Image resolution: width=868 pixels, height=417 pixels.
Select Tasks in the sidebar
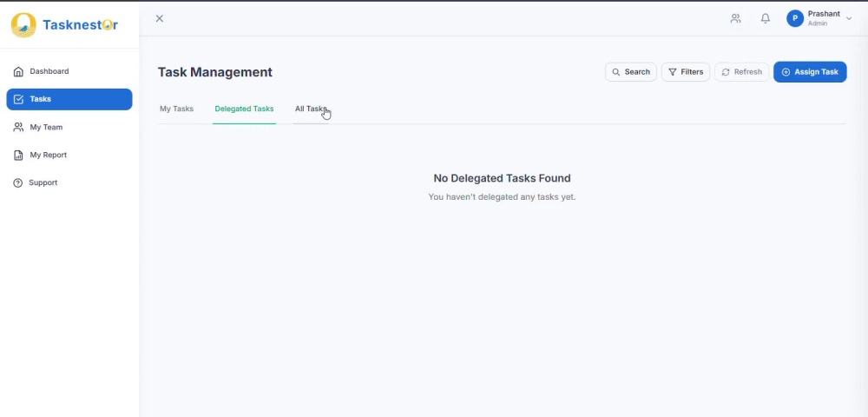click(x=69, y=99)
